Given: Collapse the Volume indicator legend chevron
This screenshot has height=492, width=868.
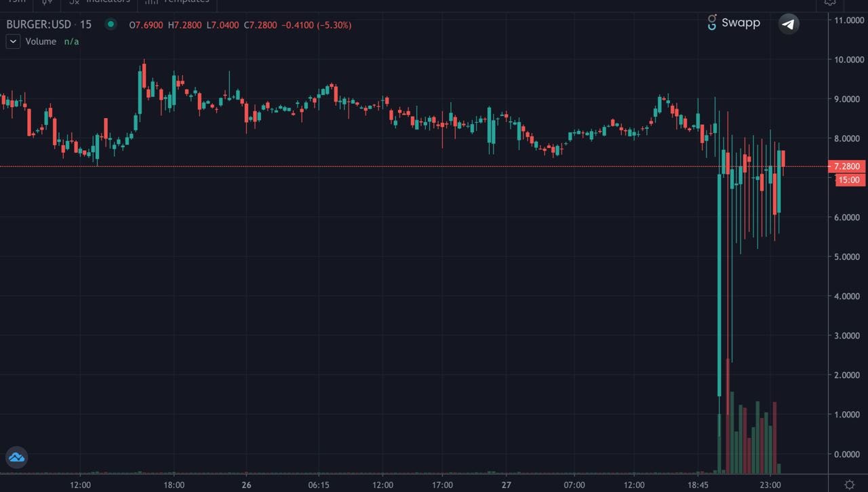Looking at the screenshot, I should (13, 41).
